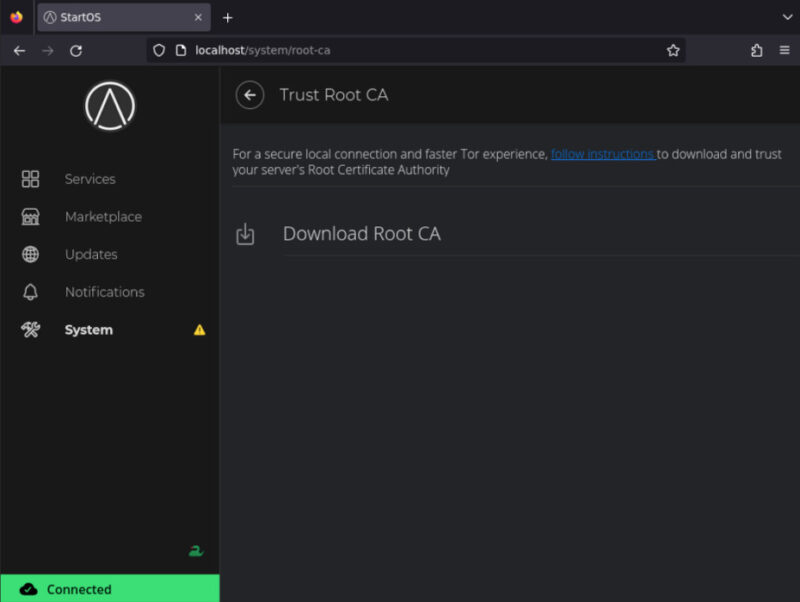
Task: Click the green snake icon in sidebar corner
Action: (x=196, y=550)
